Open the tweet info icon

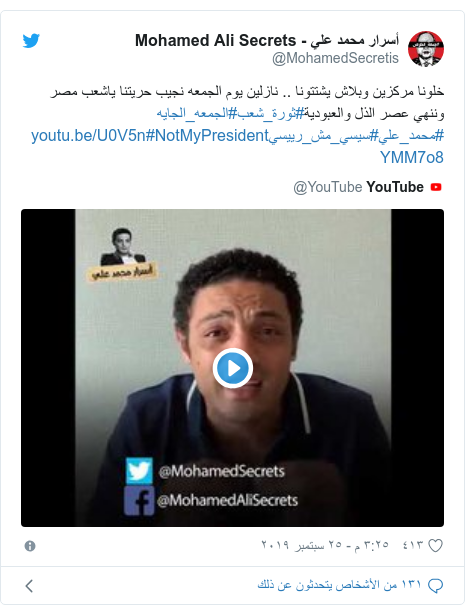30,546
